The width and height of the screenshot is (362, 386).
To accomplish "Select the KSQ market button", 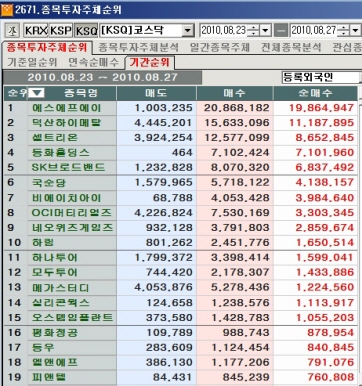I will tap(86, 31).
